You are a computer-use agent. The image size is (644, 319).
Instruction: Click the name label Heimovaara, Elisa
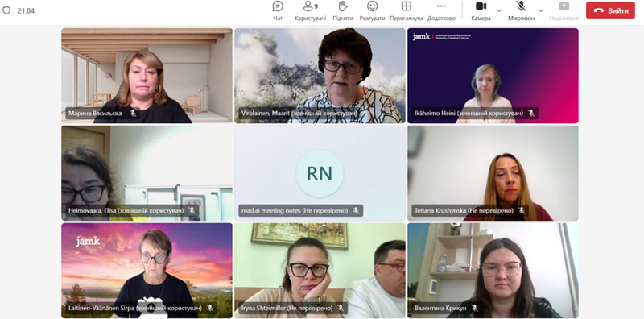pyautogui.click(x=126, y=210)
